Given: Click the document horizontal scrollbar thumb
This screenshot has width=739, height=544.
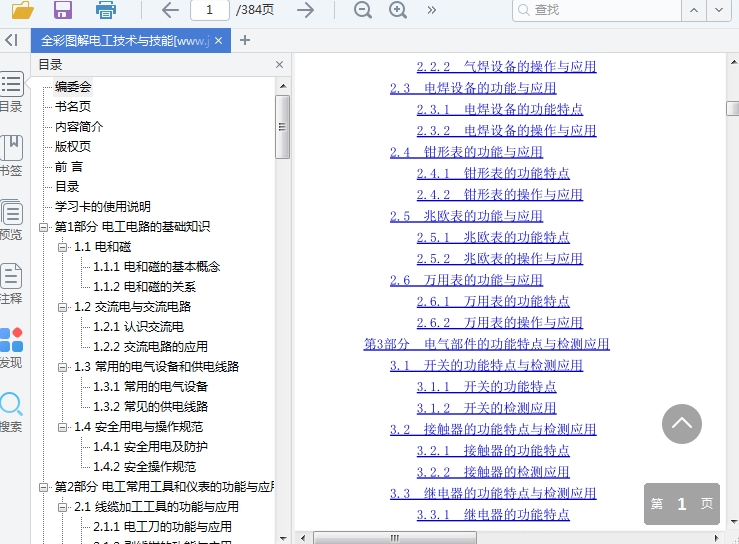Looking at the screenshot, I should [x=395, y=538].
